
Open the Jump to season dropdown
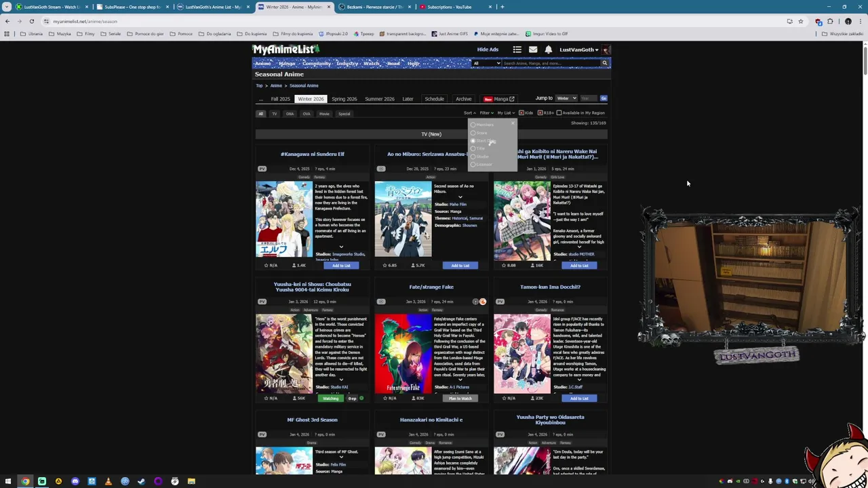point(566,98)
